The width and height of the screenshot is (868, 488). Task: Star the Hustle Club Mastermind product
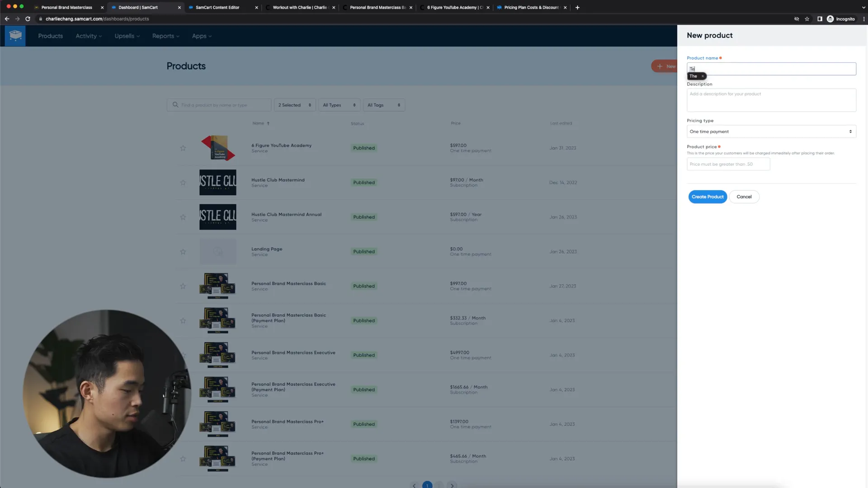click(183, 183)
